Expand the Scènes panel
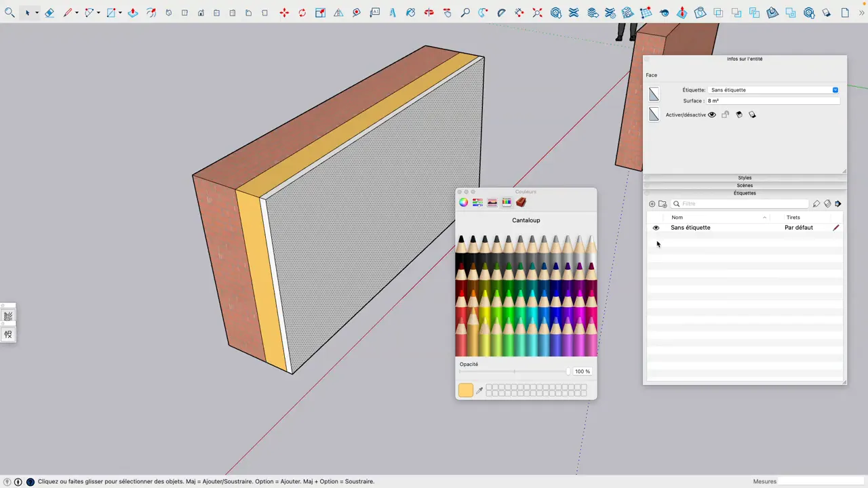Image resolution: width=868 pixels, height=488 pixels. [x=745, y=185]
